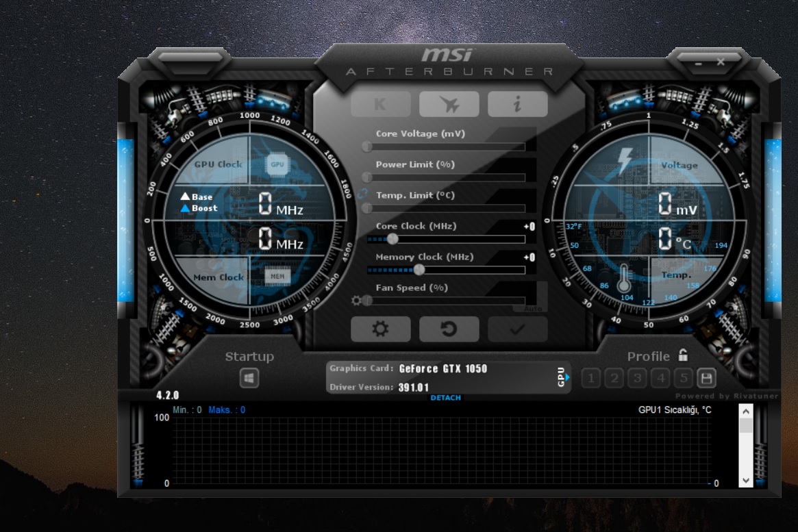The height and width of the screenshot is (532, 798).
Task: Minimize the Afterburner window
Action: coord(698,64)
